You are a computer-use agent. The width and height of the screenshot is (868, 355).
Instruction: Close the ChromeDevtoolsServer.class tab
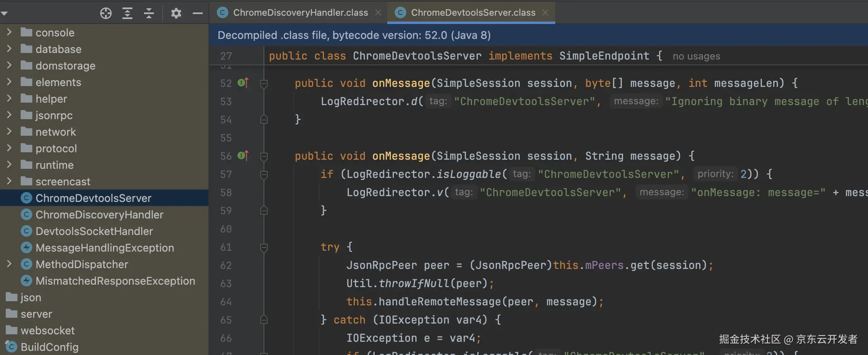click(546, 13)
